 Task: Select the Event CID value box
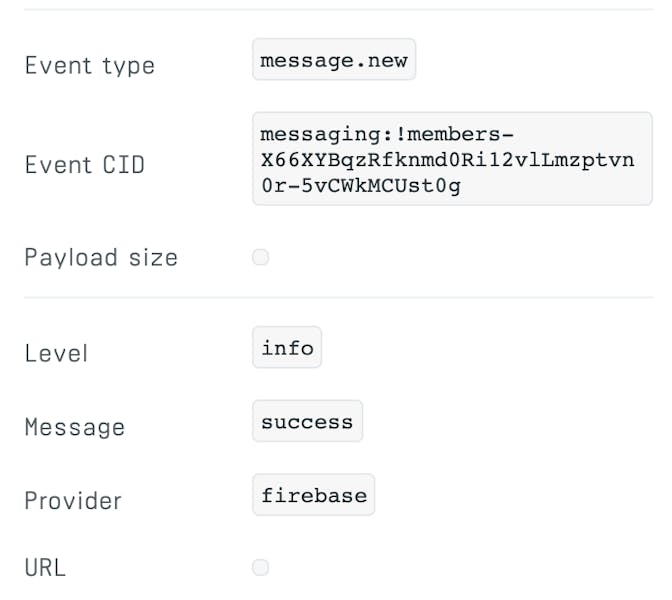[452, 159]
